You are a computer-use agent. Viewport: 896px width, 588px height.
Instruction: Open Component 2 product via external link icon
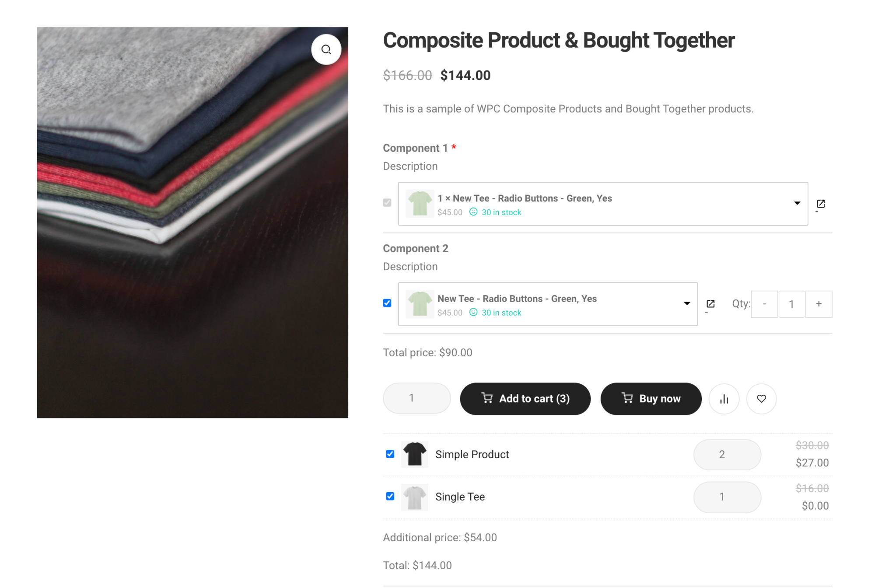click(x=710, y=303)
